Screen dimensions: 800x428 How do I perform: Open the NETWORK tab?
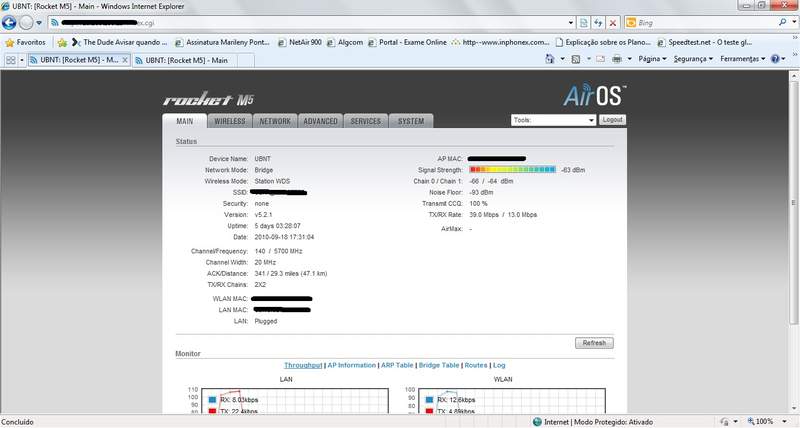[275, 121]
